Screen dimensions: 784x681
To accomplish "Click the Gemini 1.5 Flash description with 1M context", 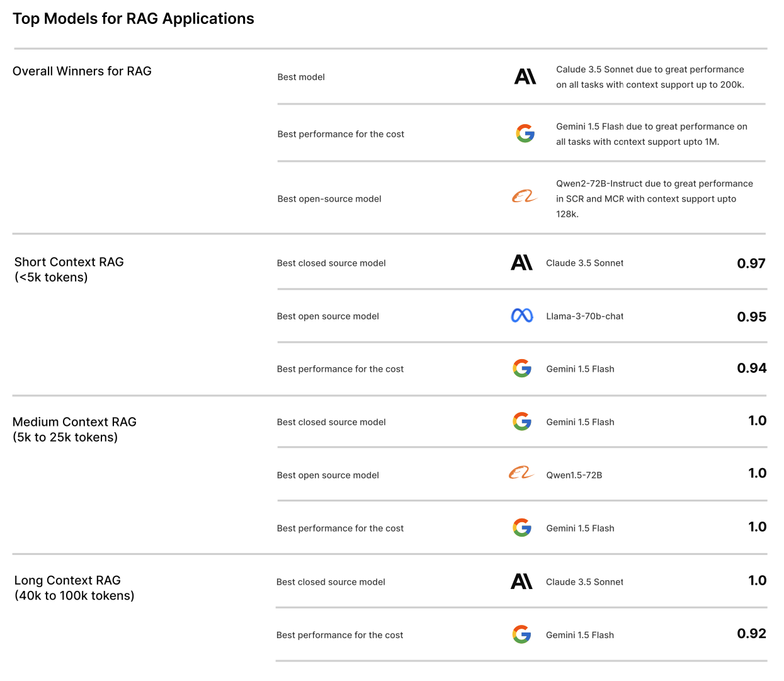I will 652,134.
